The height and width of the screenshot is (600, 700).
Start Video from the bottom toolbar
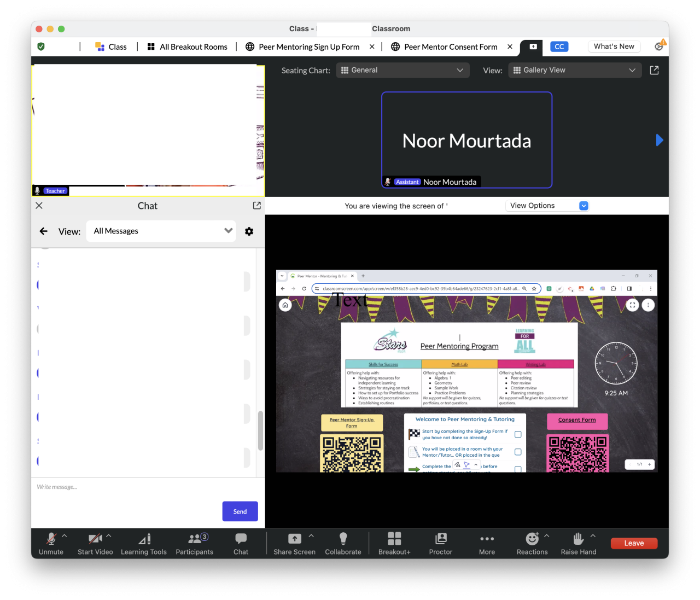point(95,544)
